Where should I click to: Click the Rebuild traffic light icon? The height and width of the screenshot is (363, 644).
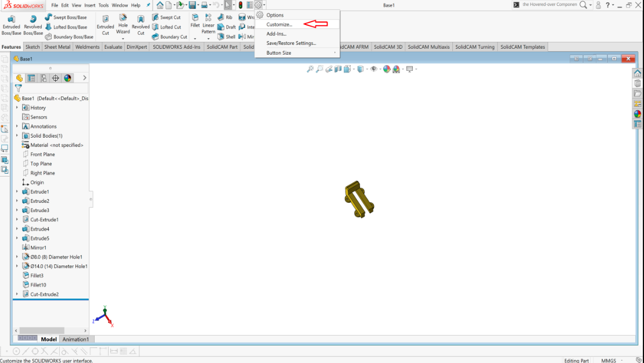point(240,5)
